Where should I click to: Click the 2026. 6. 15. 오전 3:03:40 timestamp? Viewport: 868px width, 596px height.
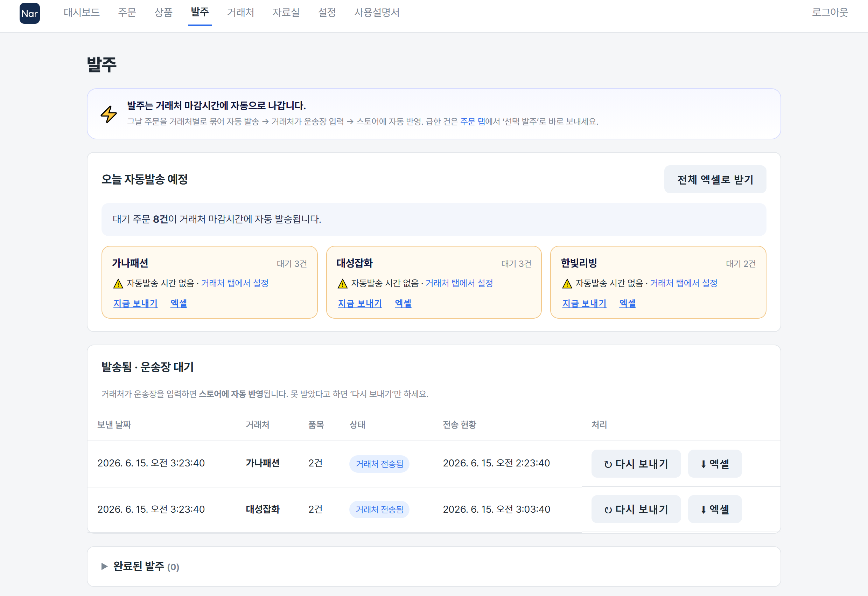click(x=496, y=509)
